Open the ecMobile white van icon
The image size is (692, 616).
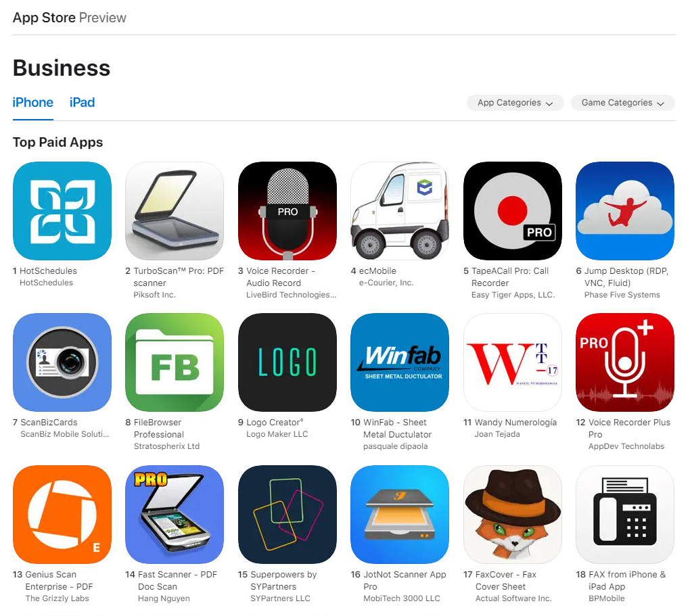coord(400,211)
